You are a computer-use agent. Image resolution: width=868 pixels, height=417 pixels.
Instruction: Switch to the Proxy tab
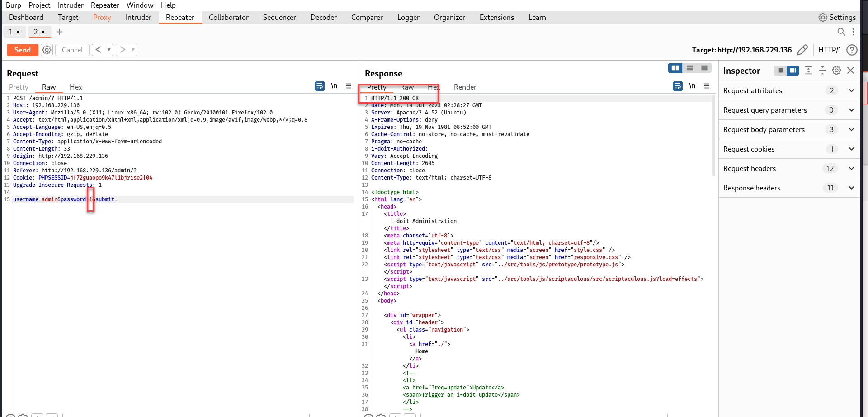pos(102,17)
